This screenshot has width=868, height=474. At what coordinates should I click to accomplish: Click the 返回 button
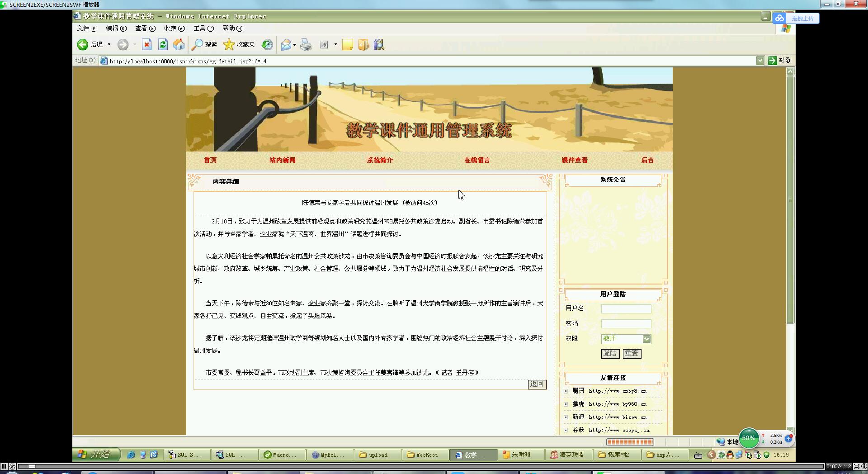coord(537,384)
